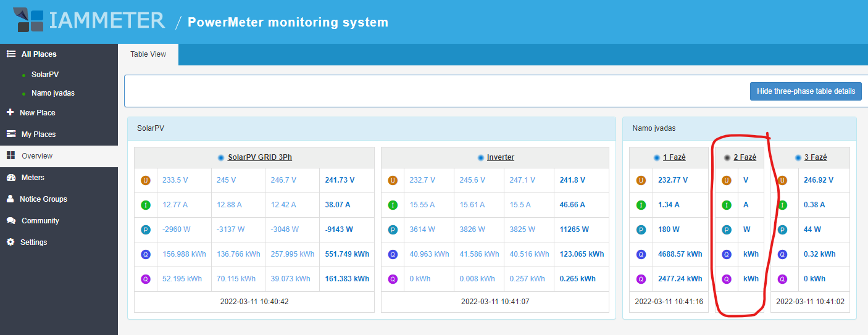Click the IAMMETER logo icon
Image resolution: width=868 pixels, height=335 pixels.
click(x=30, y=21)
